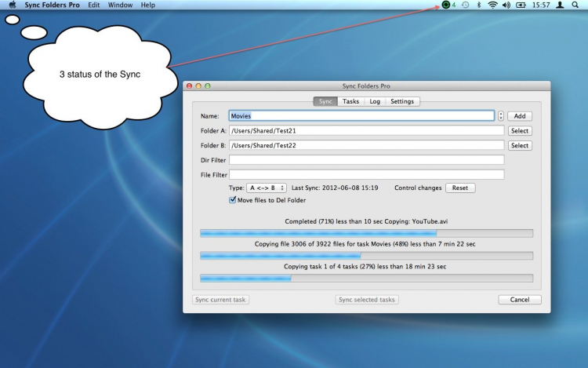
Task: Click the task name stepper arrows
Action: tap(501, 116)
